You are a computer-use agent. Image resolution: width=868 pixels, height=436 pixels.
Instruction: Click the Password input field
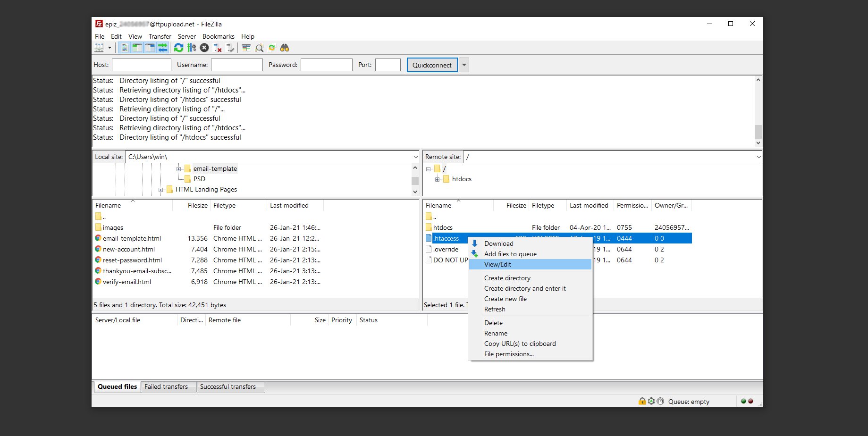pos(327,65)
